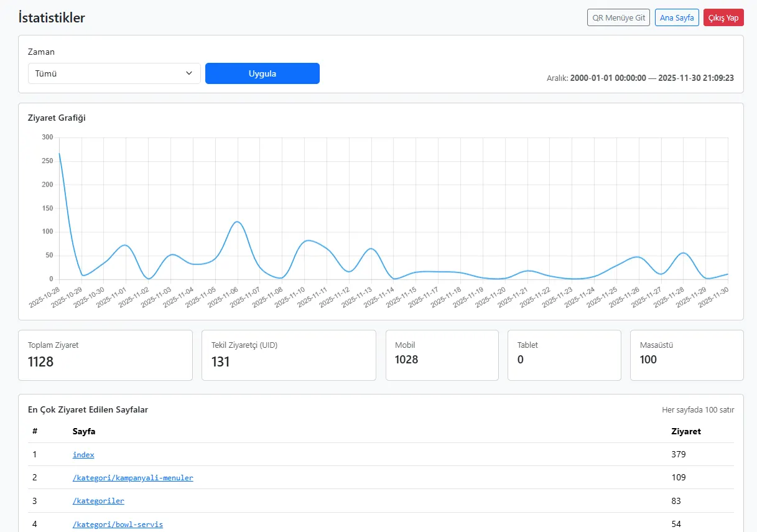
Task: Click the chart peak at 2025-10-28
Action: pos(60,154)
